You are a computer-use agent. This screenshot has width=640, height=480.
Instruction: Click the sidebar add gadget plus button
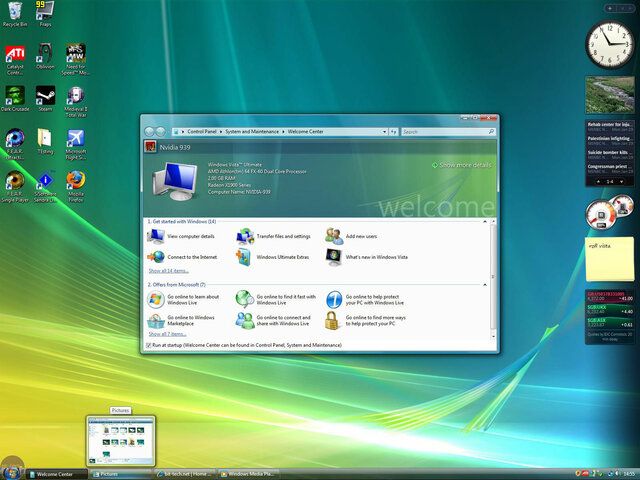point(610,8)
